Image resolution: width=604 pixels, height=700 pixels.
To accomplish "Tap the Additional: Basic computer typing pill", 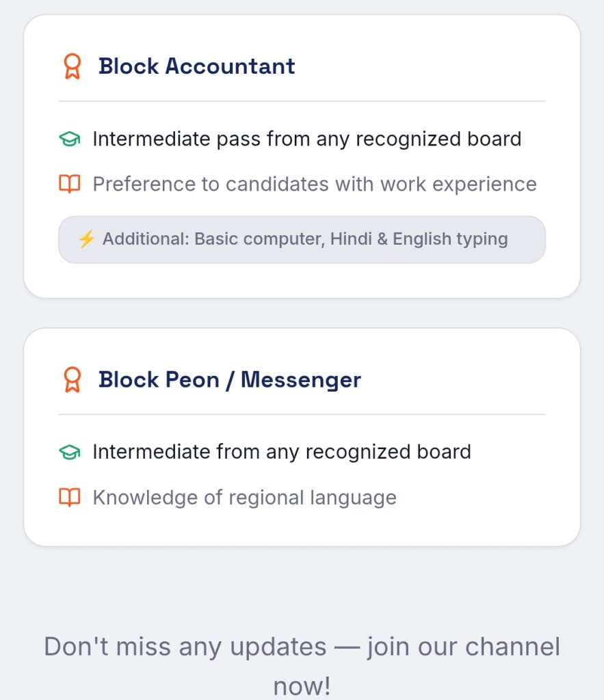I will point(302,240).
